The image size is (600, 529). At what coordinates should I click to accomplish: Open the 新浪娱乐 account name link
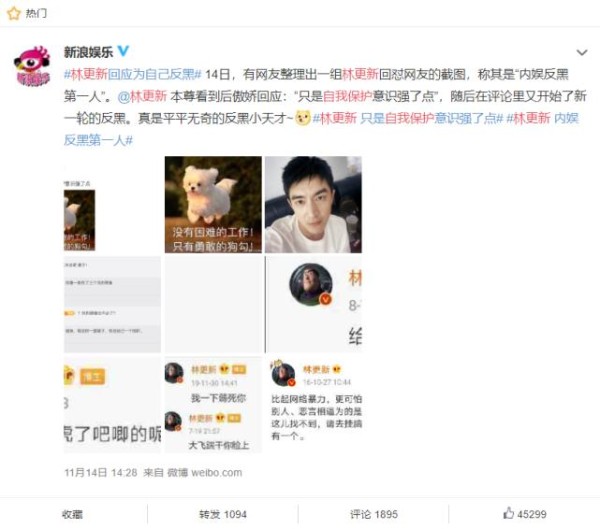pyautogui.click(x=88, y=51)
